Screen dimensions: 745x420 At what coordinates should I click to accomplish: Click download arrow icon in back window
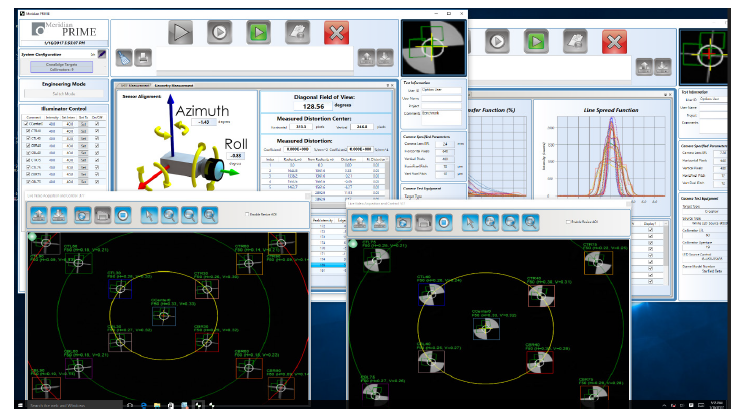[x=663, y=67]
